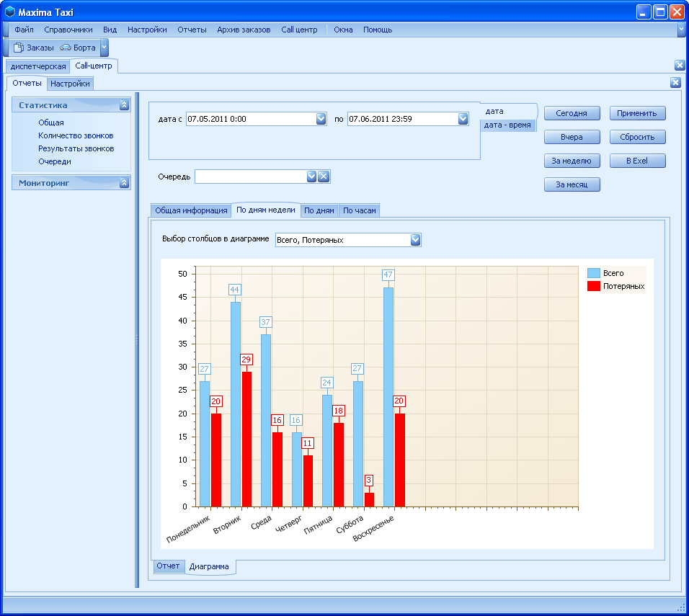Click Вторник blue bar labeled 44

(x=236, y=404)
